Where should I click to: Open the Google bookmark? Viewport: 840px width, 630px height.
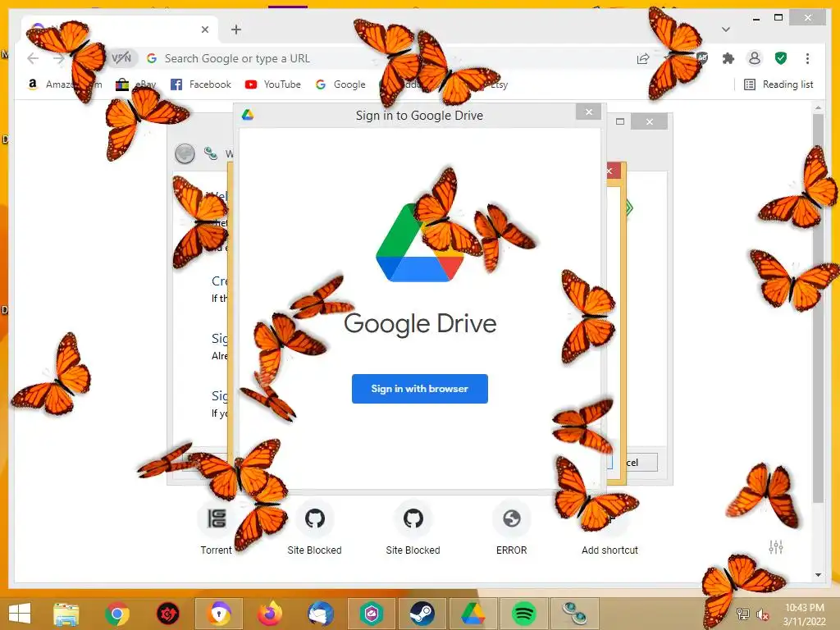(340, 84)
